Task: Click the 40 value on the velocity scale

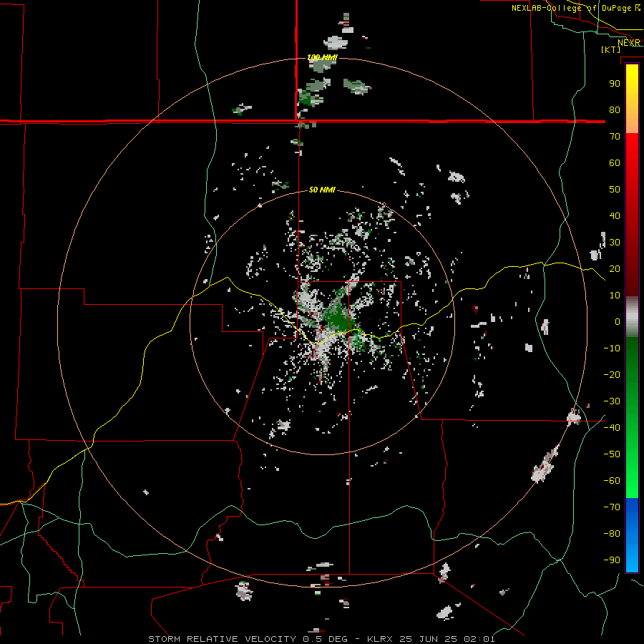Action: click(615, 215)
